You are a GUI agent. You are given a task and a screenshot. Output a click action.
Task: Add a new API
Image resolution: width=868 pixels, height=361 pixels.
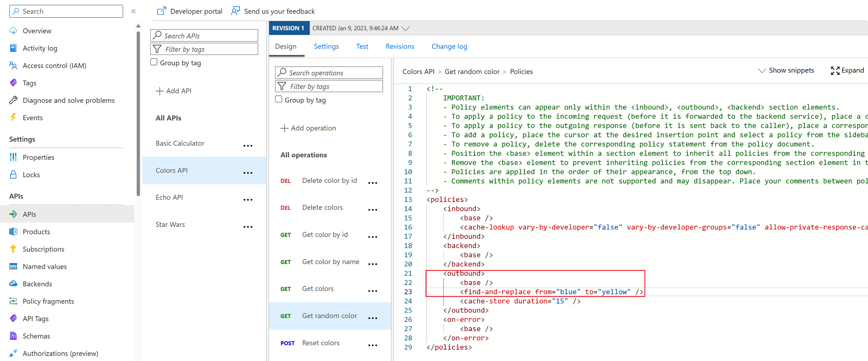pyautogui.click(x=174, y=91)
